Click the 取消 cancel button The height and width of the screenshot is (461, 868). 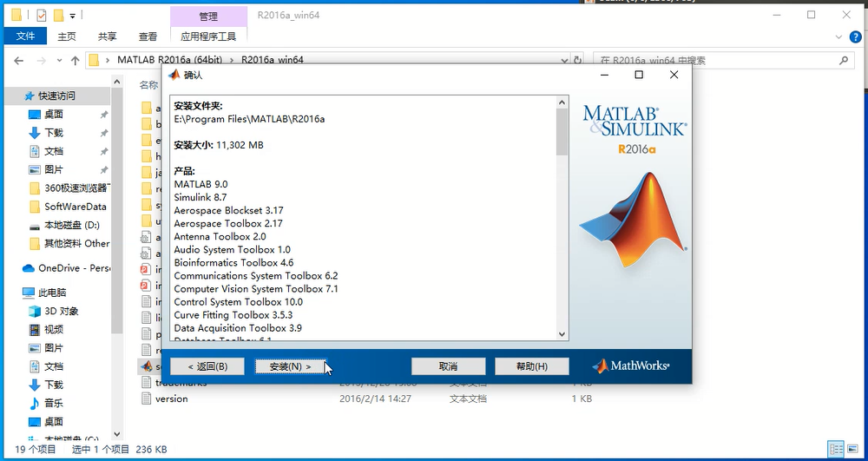tap(448, 366)
